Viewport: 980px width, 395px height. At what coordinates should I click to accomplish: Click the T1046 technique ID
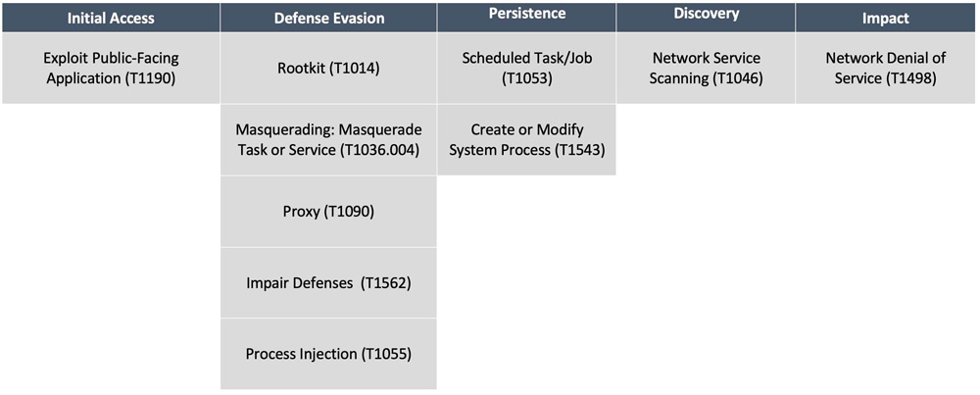pyautogui.click(x=737, y=78)
